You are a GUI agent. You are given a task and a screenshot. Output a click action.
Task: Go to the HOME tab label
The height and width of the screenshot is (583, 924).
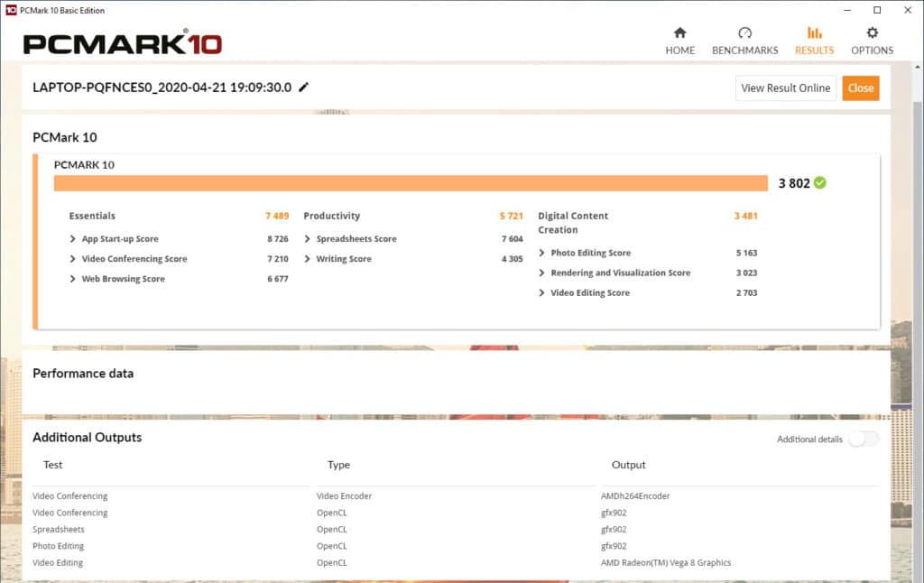(x=680, y=51)
